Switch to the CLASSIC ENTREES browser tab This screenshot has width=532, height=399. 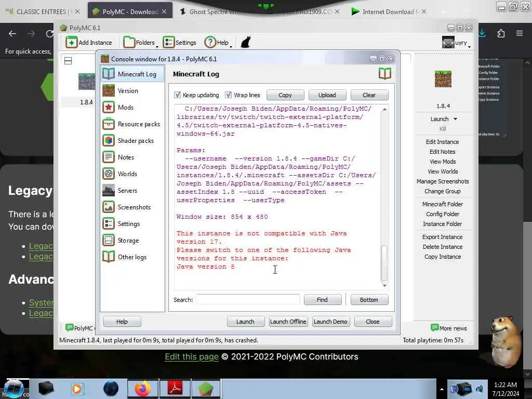tap(43, 11)
